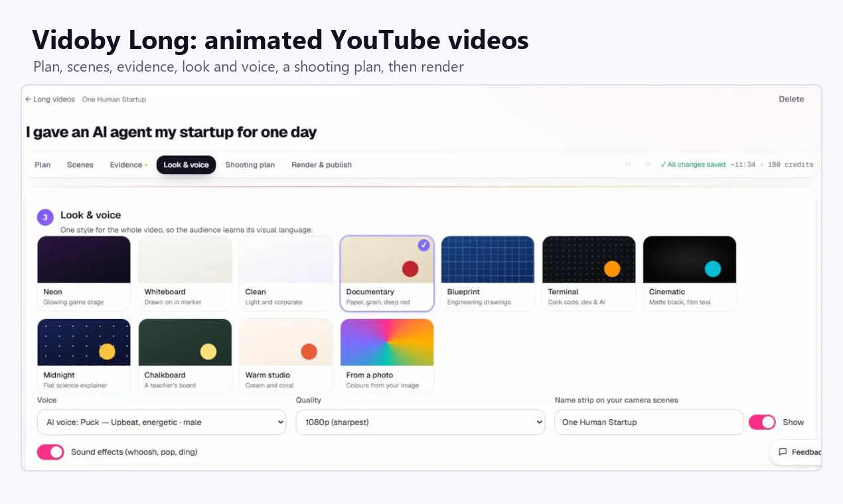Select the Clean style card
The width and height of the screenshot is (843, 504).
click(x=286, y=273)
